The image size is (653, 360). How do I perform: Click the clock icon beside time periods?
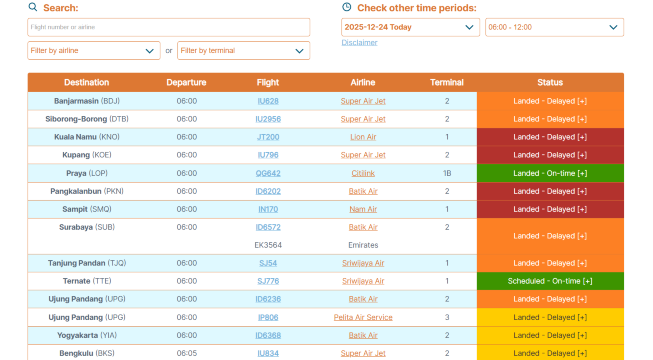pos(346,7)
